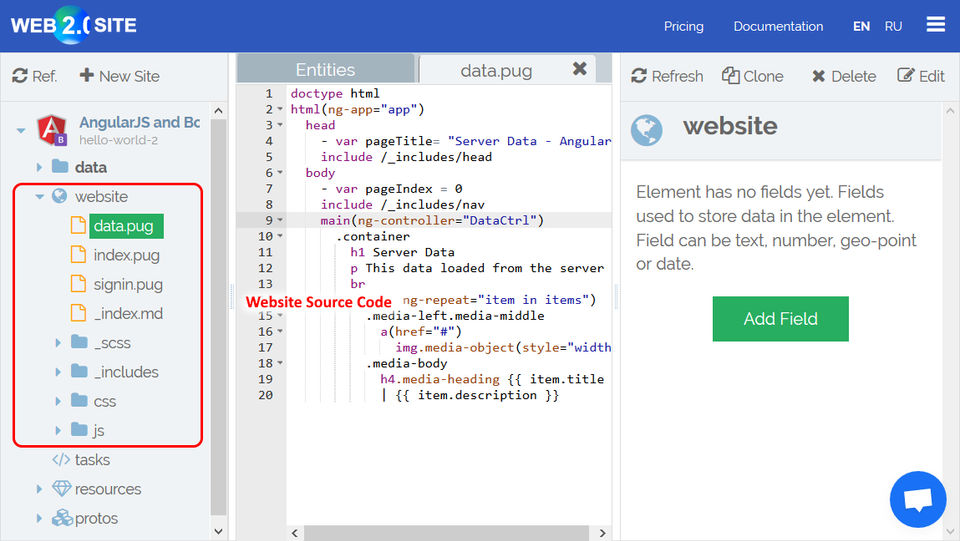The image size is (960, 541).
Task: Click the data folder icon
Action: 60,166
